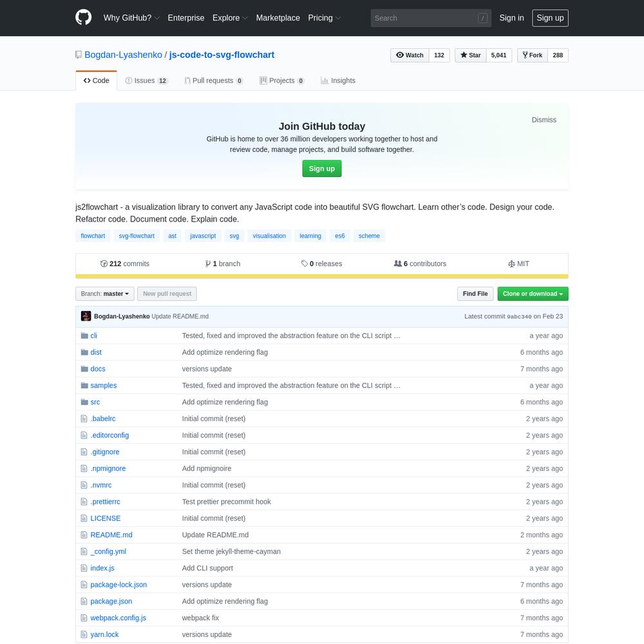Click the repository book icon
The width and height of the screenshot is (644, 644).
(x=79, y=55)
